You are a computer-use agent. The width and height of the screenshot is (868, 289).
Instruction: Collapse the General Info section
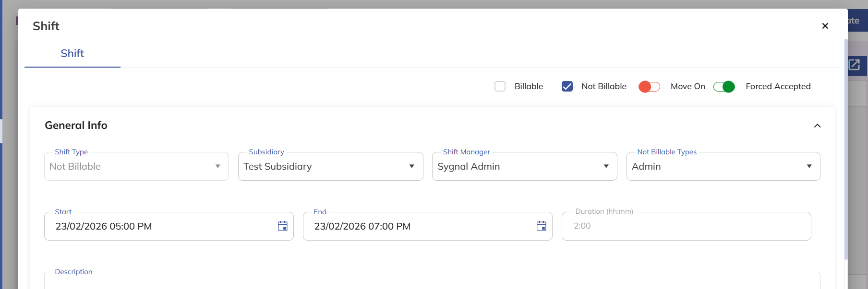pos(817,126)
